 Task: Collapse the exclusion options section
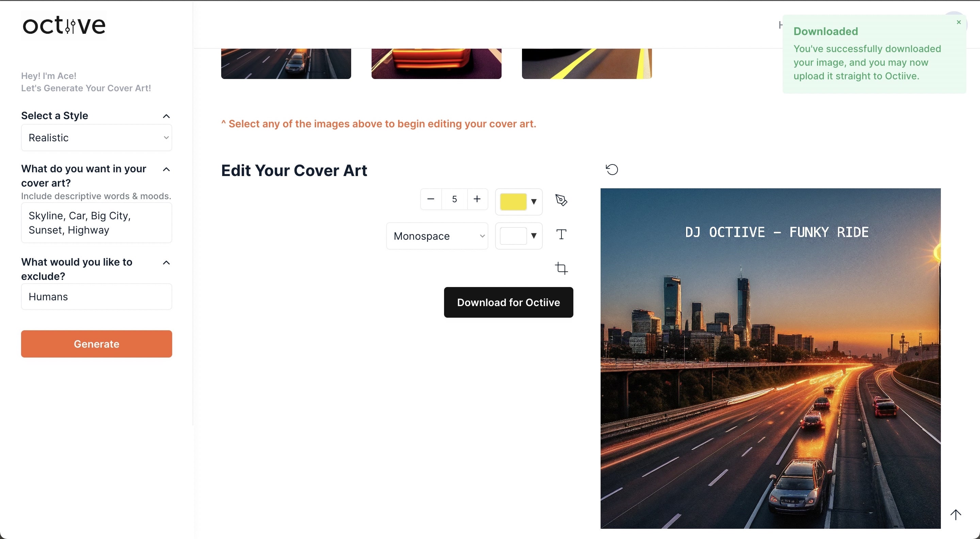pos(166,262)
